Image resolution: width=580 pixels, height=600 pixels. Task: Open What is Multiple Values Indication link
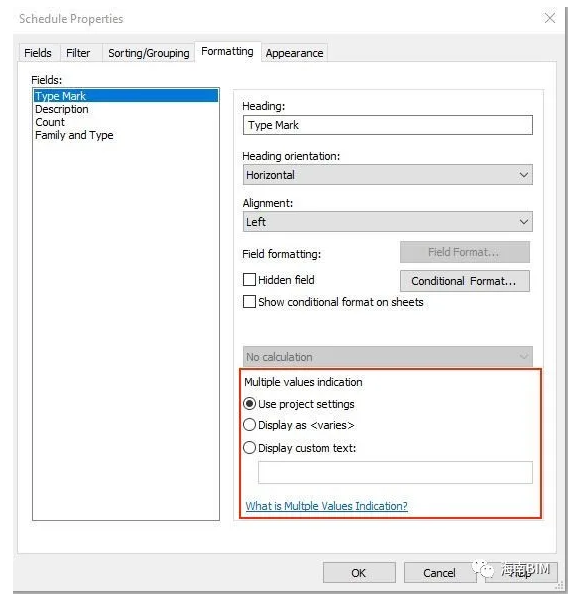point(326,506)
